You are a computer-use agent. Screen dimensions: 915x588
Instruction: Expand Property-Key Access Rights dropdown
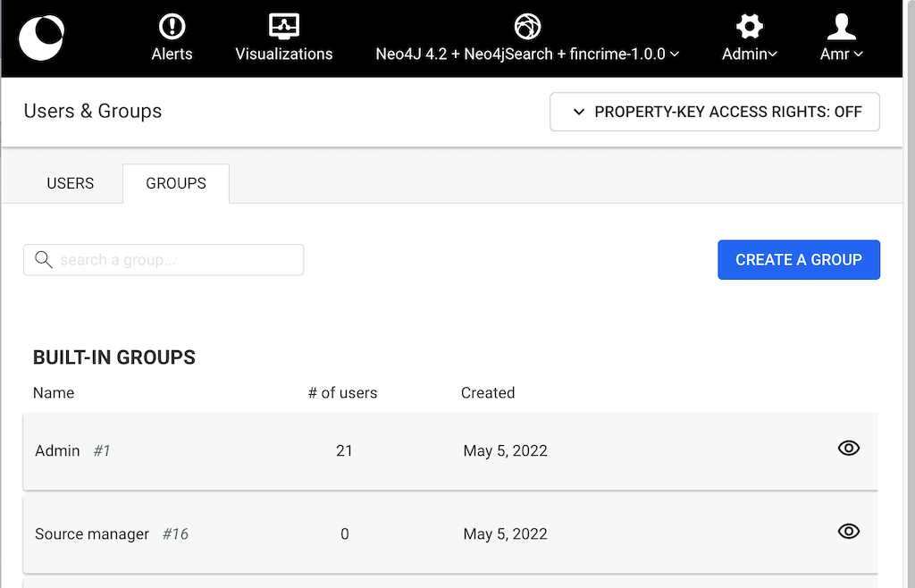point(715,112)
